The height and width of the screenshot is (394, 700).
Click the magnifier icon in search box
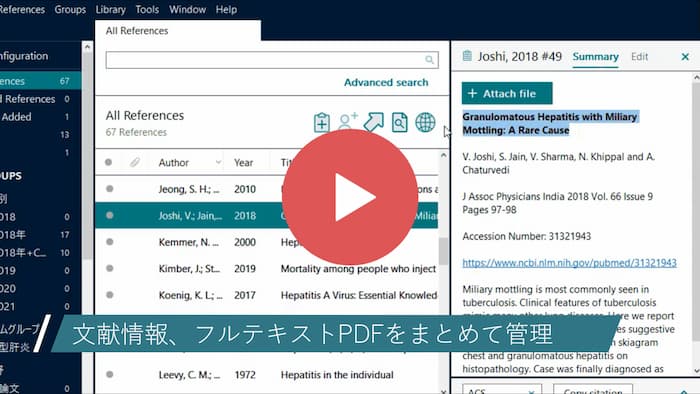429,60
